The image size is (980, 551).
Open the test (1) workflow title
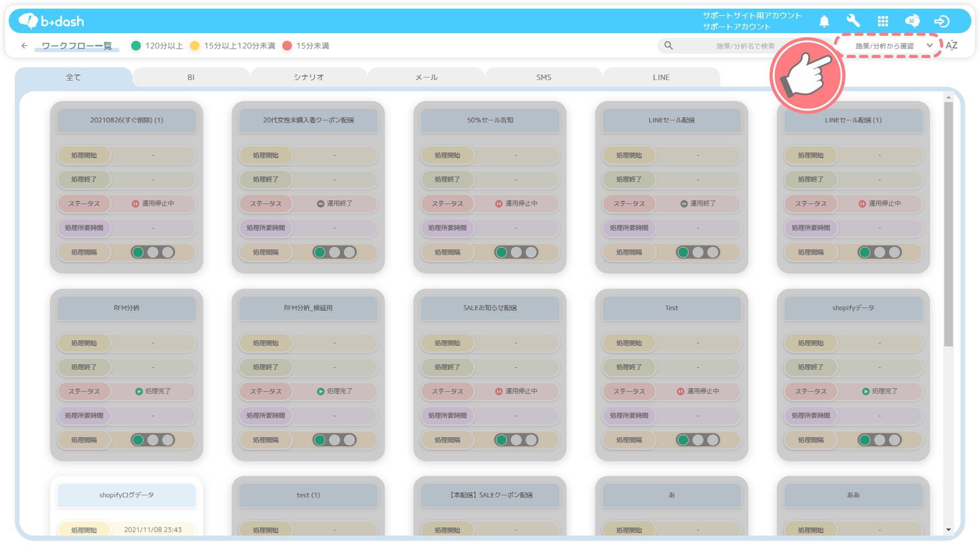pyautogui.click(x=309, y=496)
